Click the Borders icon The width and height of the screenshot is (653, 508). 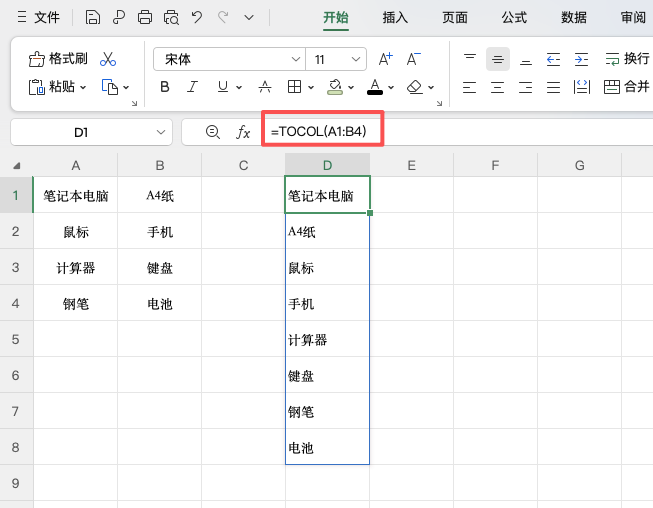pyautogui.click(x=294, y=87)
